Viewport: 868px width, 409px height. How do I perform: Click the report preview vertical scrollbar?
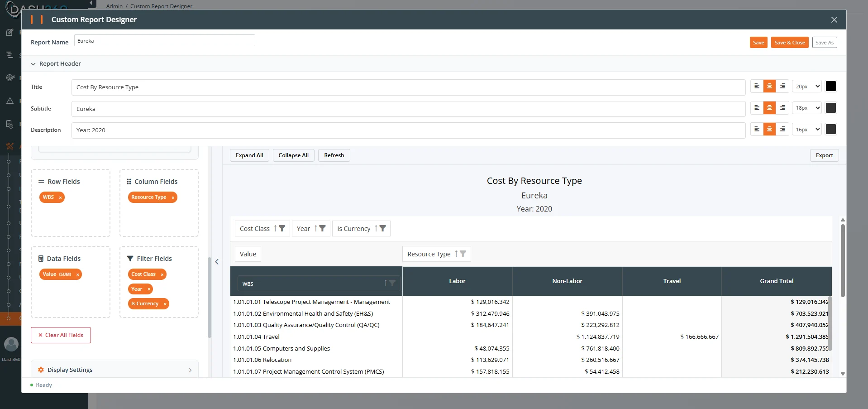point(843,260)
